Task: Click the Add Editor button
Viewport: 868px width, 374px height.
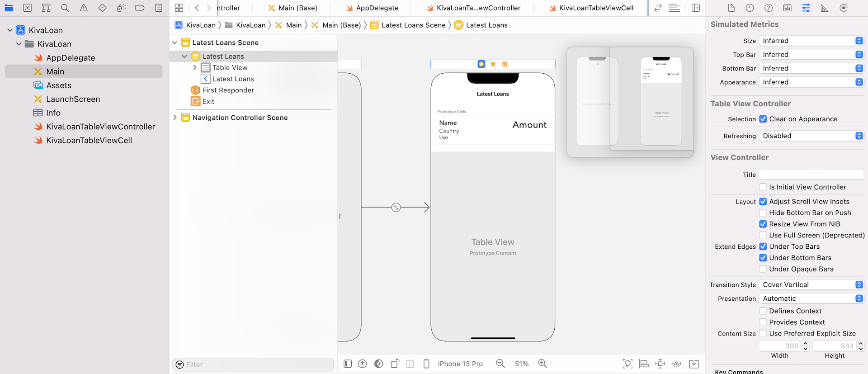Action: [x=696, y=8]
